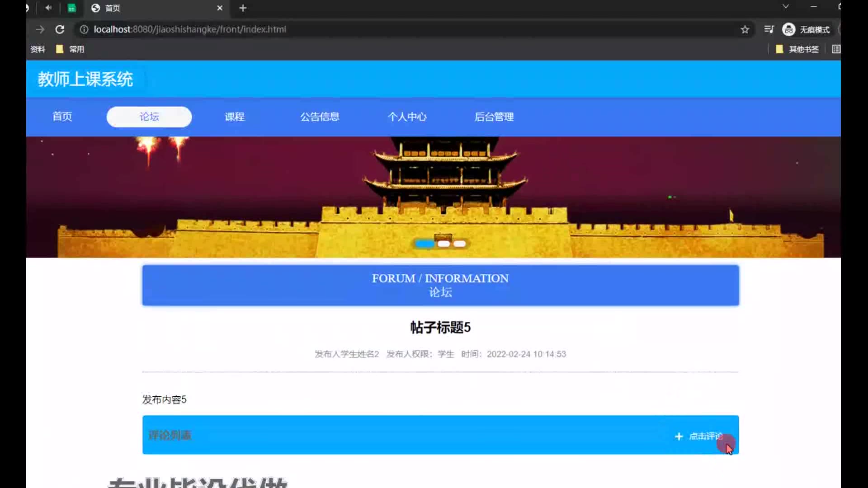
Task: Open the 后台管理 navigation item
Action: coord(494,117)
